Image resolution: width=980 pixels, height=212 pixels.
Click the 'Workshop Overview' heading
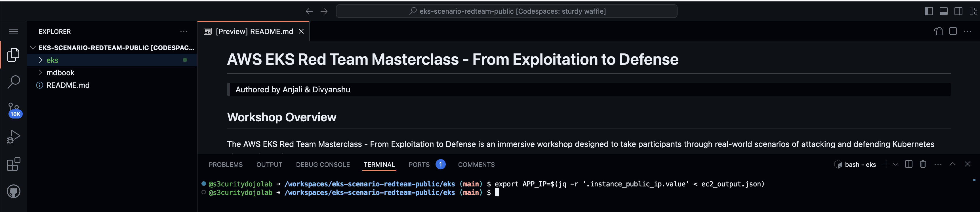coord(281,117)
